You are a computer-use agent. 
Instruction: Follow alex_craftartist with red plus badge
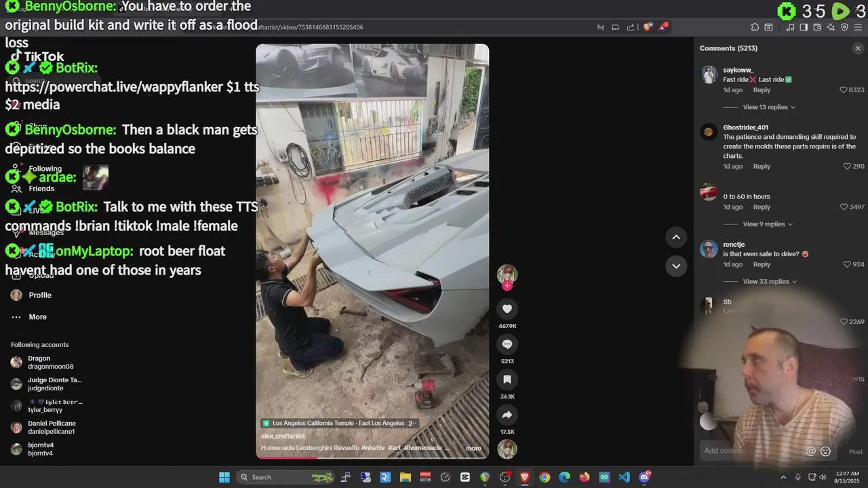tap(507, 286)
